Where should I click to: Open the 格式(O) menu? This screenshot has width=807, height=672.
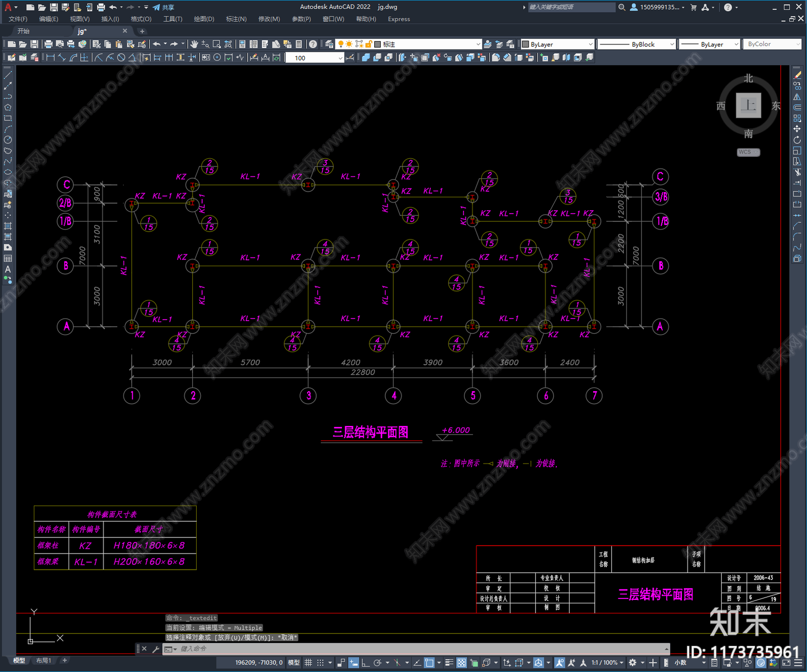tap(141, 19)
